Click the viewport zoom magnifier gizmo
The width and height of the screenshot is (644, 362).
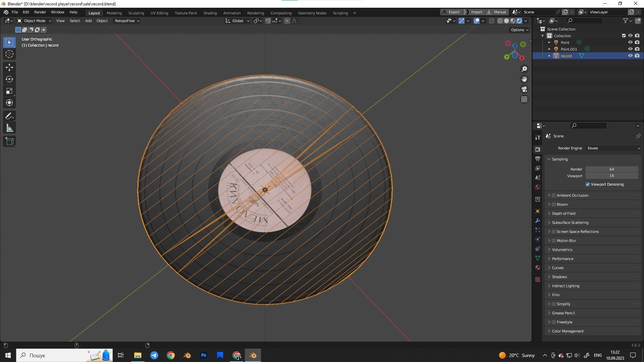tap(524, 69)
